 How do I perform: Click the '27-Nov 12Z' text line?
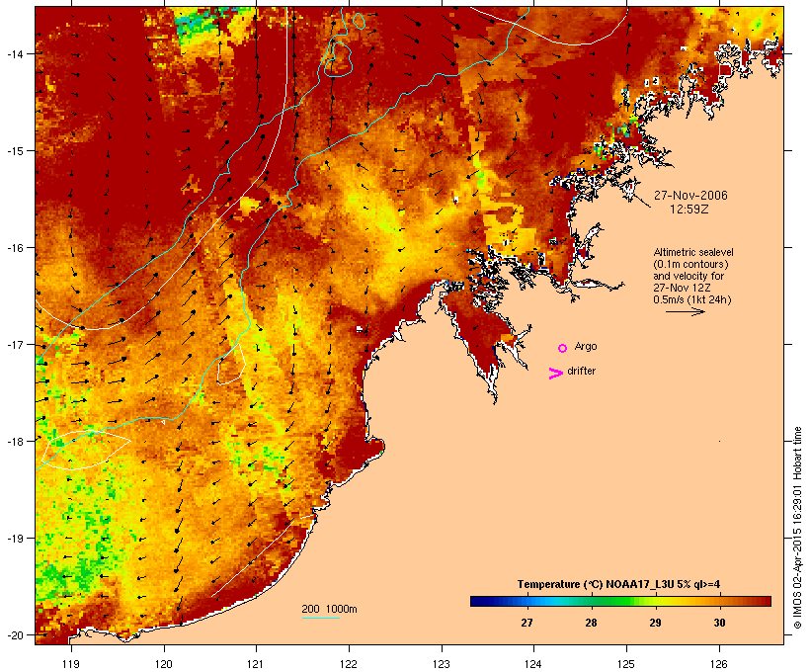(682, 288)
